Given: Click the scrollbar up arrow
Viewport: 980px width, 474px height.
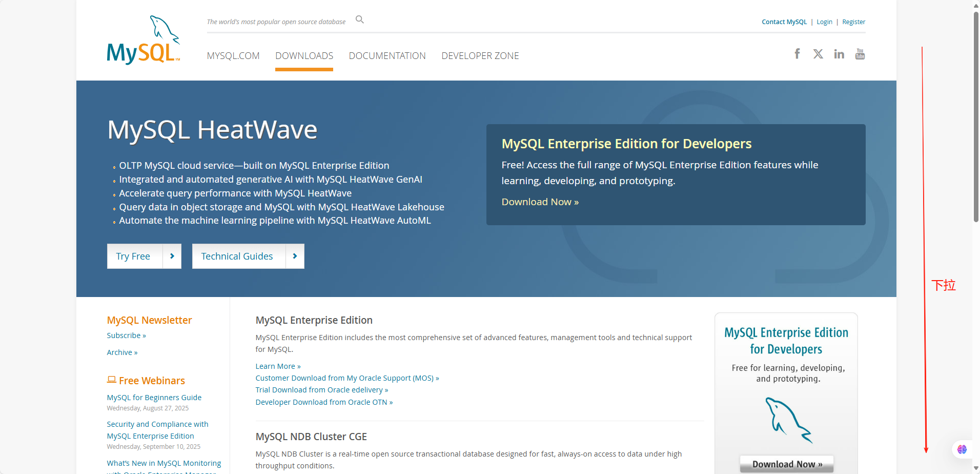Looking at the screenshot, I should [976, 5].
